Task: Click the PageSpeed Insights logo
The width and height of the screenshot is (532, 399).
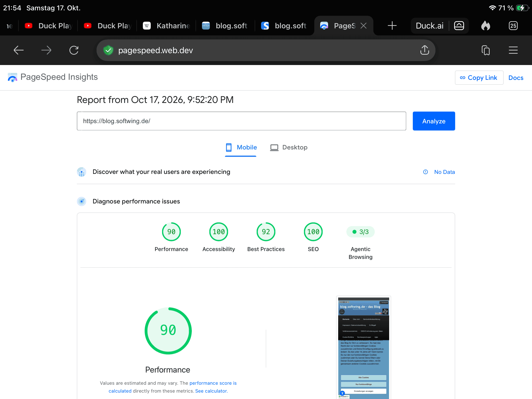Action: pos(53,77)
